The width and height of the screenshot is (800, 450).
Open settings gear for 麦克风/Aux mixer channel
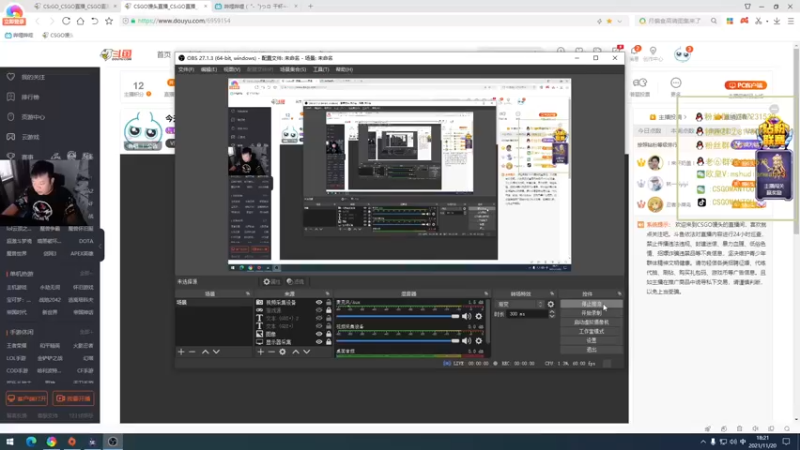(479, 316)
